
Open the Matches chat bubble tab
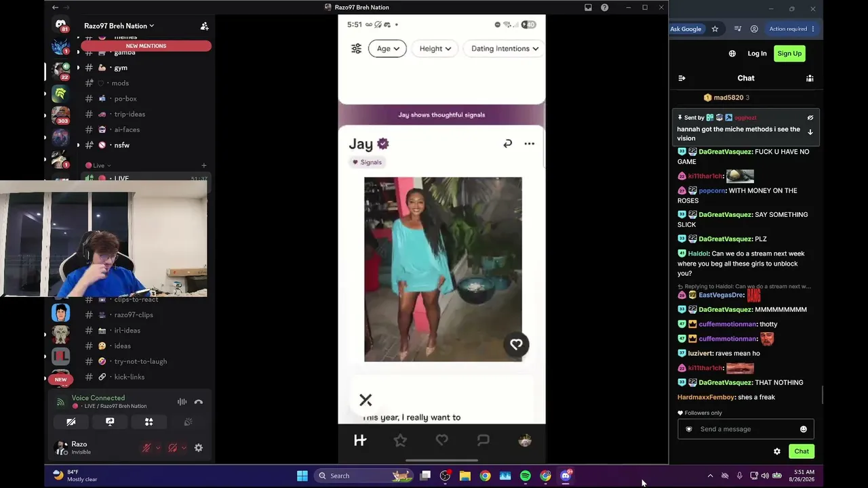(483, 441)
